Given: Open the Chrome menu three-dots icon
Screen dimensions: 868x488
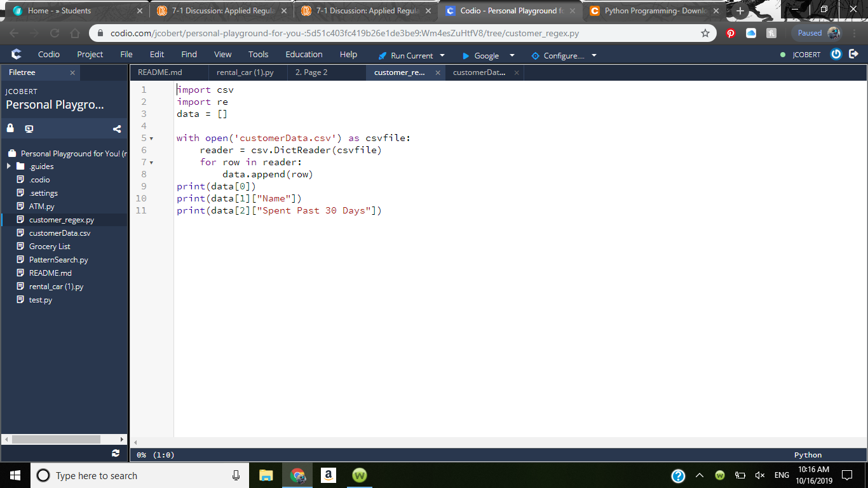Looking at the screenshot, I should pos(855,33).
